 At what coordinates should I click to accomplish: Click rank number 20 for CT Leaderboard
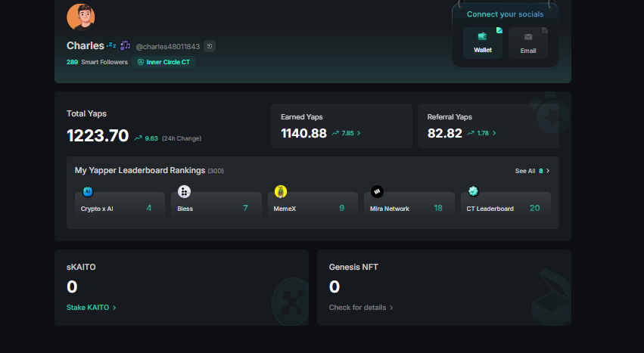(x=534, y=208)
